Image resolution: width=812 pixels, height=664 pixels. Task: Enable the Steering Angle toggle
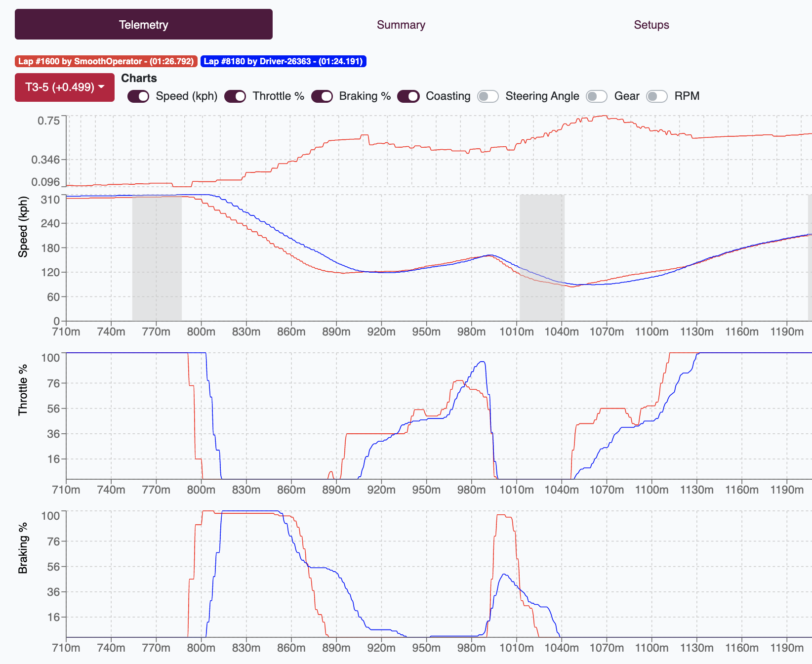click(x=488, y=96)
